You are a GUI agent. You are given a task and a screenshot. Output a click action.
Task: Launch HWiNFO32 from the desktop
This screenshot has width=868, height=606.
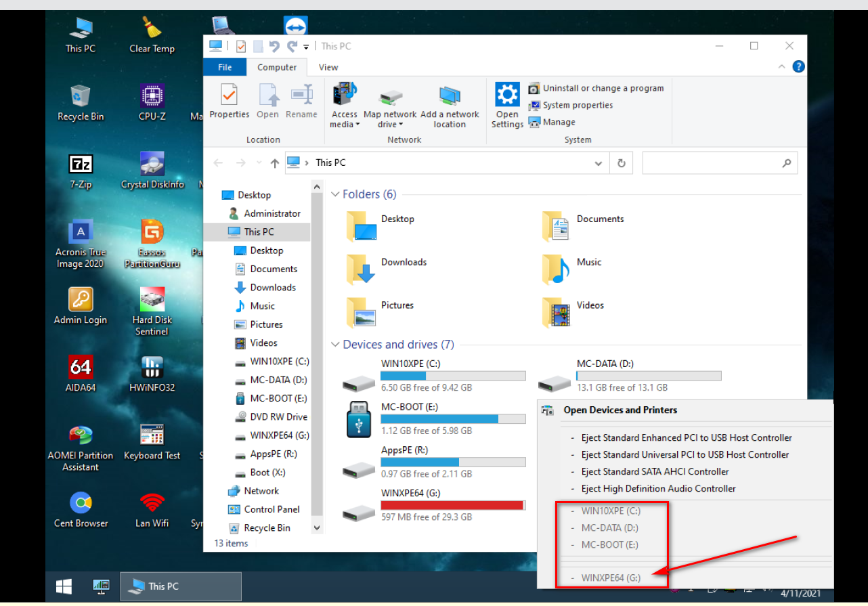coord(152,374)
